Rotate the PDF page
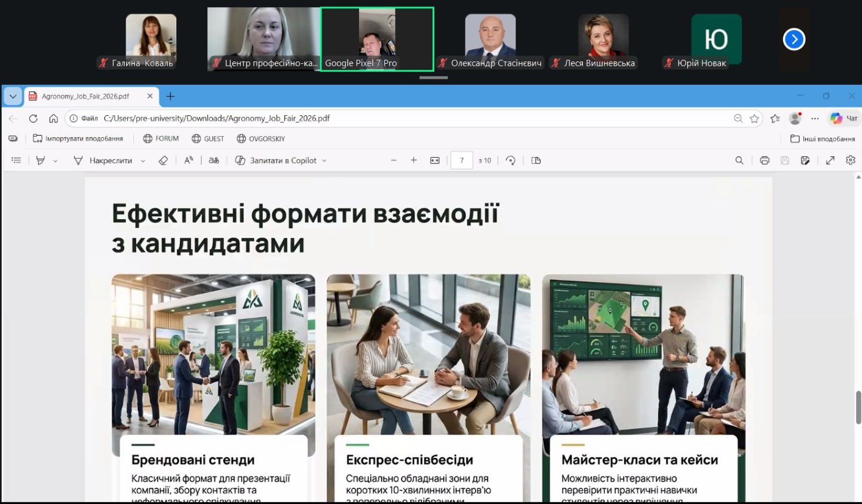Image resolution: width=862 pixels, height=504 pixels. pos(511,161)
